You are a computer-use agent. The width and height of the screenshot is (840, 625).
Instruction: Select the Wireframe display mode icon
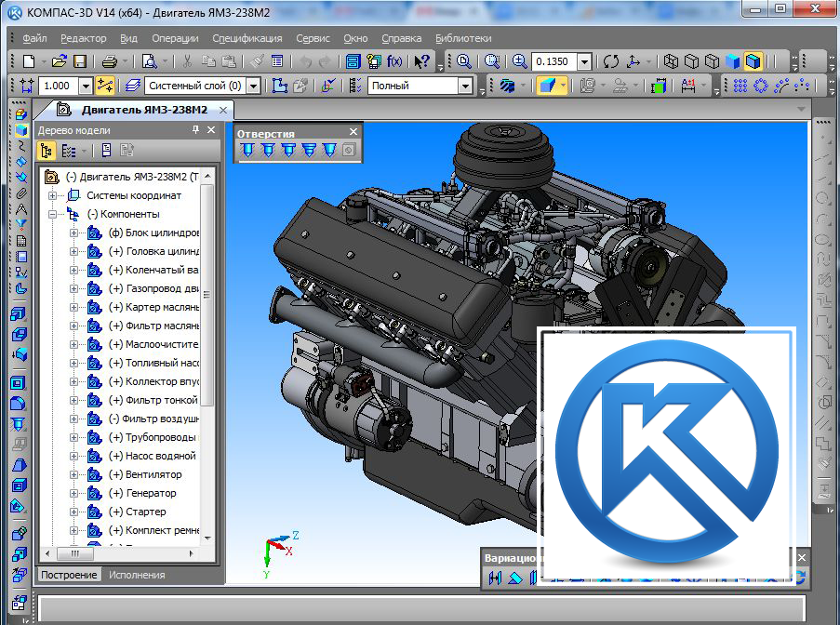(671, 61)
